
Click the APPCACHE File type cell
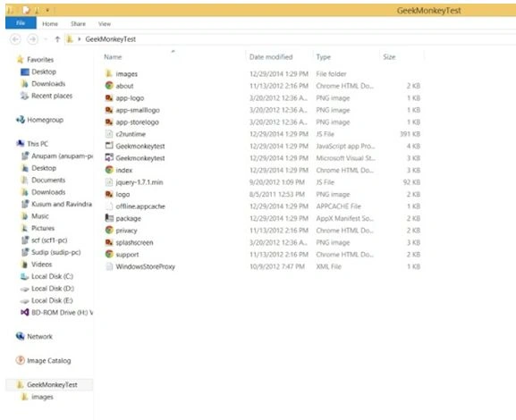tap(338, 206)
